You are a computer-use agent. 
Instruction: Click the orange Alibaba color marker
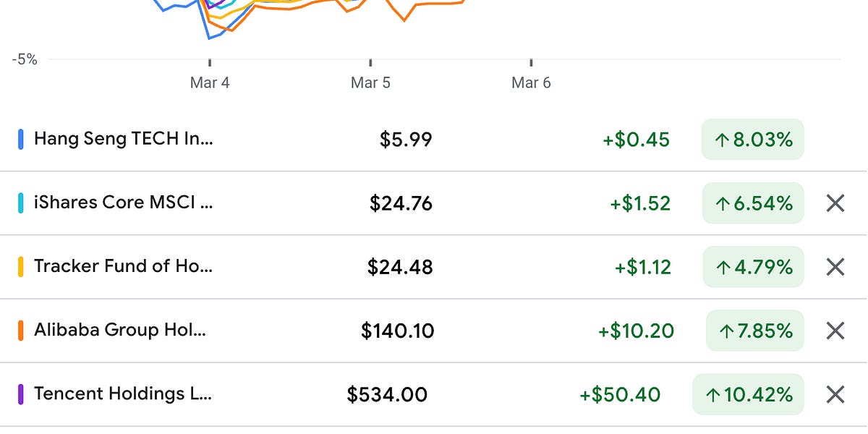[x=21, y=330]
